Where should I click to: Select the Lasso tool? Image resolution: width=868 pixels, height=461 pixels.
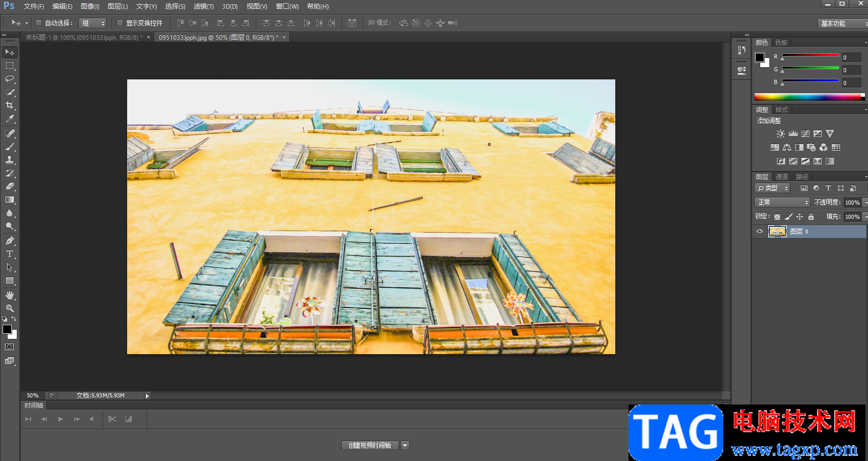(x=10, y=79)
